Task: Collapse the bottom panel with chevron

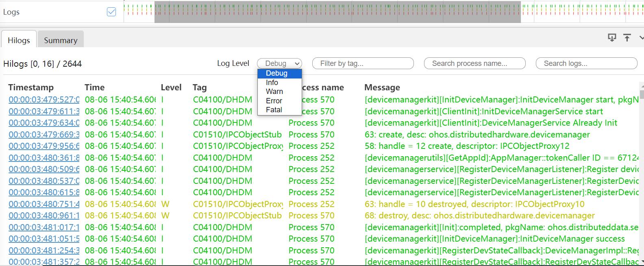Action: (642, 38)
